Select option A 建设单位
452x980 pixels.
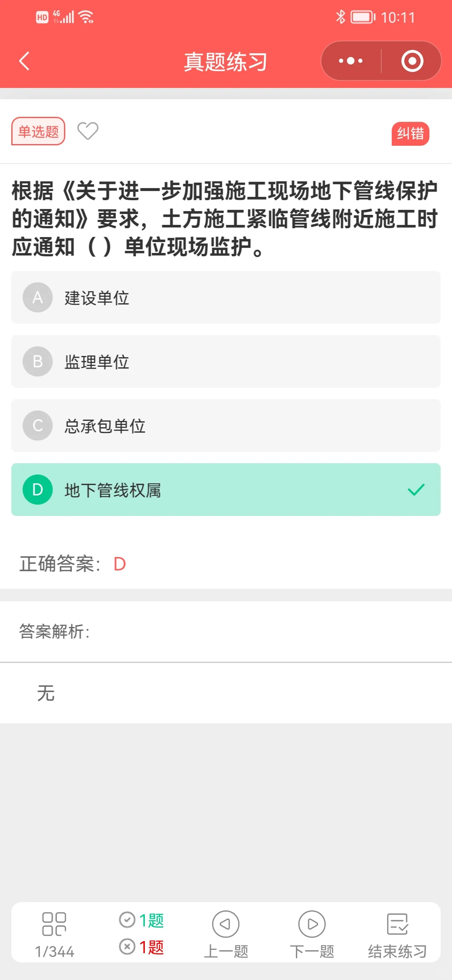tap(226, 297)
